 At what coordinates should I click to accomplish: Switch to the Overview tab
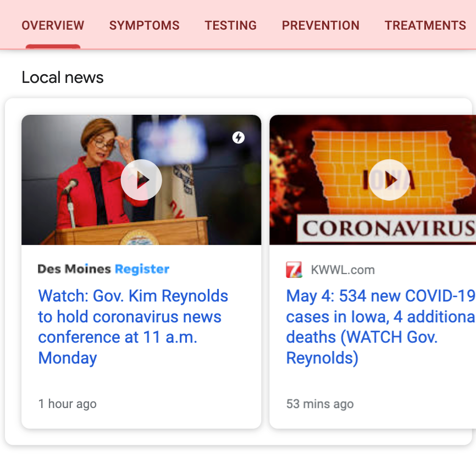point(53,25)
